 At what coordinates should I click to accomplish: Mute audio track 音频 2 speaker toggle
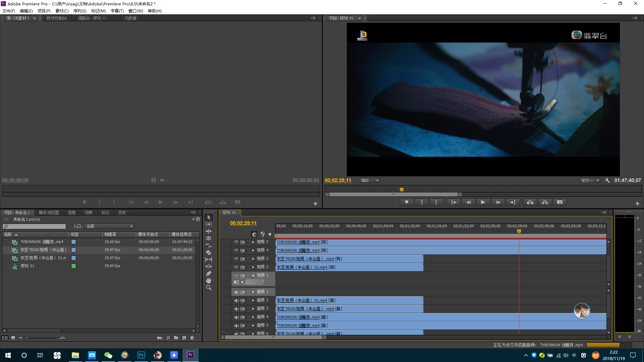pos(236,300)
